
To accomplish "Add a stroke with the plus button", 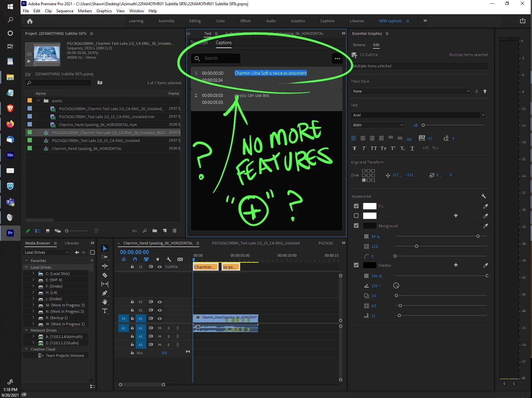I will point(456,216).
